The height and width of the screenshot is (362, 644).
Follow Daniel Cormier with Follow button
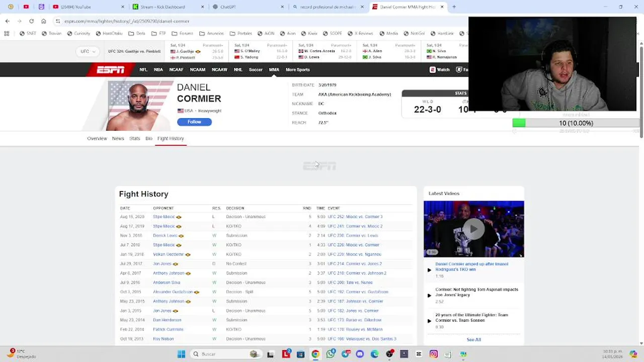[194, 122]
